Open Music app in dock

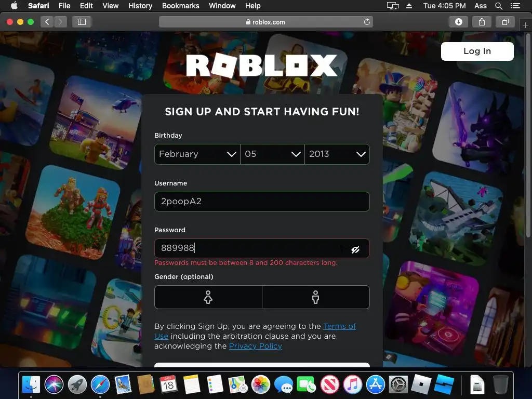click(353, 385)
